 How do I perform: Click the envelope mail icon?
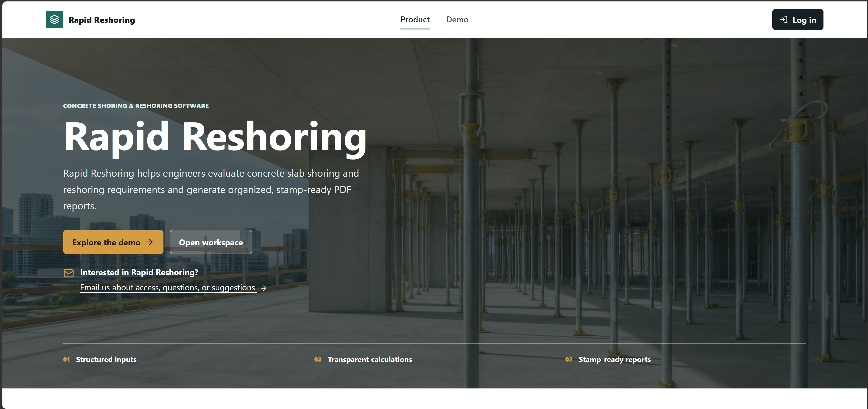click(x=68, y=273)
